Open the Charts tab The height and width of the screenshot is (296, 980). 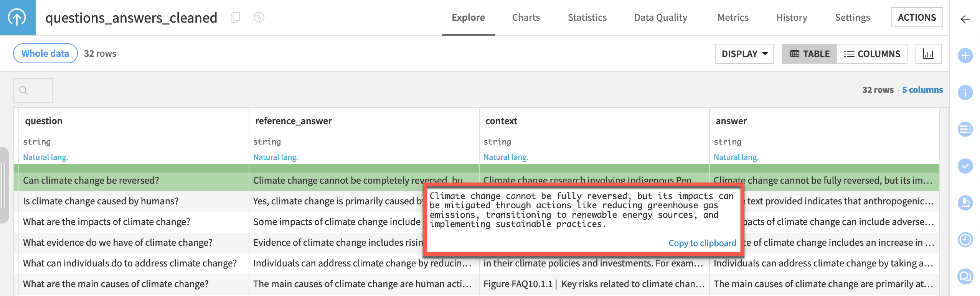tap(526, 18)
